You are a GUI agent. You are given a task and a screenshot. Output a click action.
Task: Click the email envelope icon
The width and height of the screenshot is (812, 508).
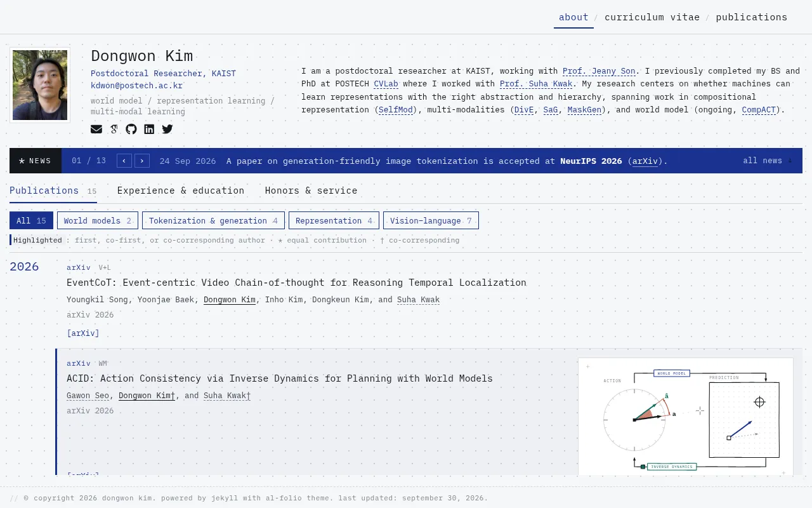pyautogui.click(x=96, y=129)
